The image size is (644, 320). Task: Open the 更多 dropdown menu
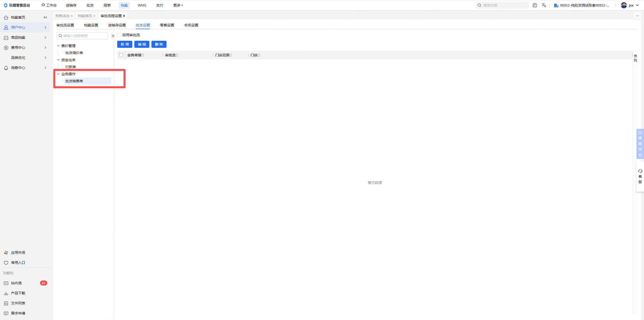(x=178, y=5)
